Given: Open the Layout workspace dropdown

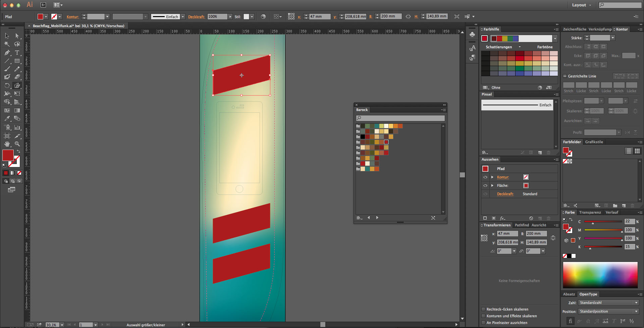Looking at the screenshot, I should click(581, 5).
